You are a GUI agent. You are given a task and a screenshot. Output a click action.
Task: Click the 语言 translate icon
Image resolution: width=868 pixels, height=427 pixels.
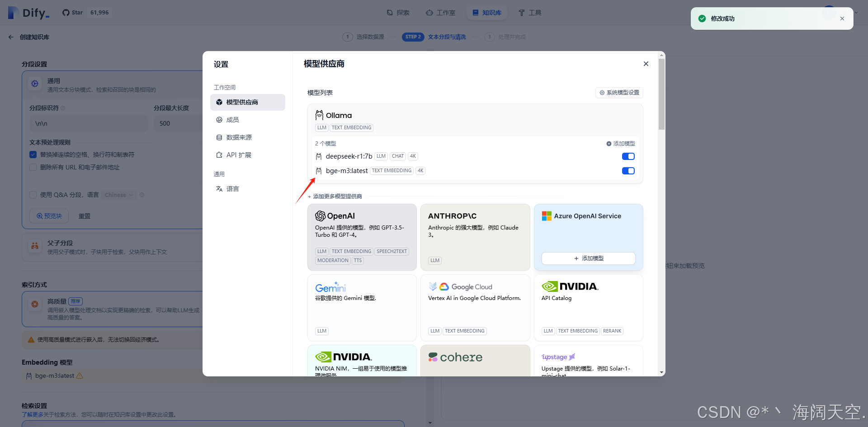(219, 189)
